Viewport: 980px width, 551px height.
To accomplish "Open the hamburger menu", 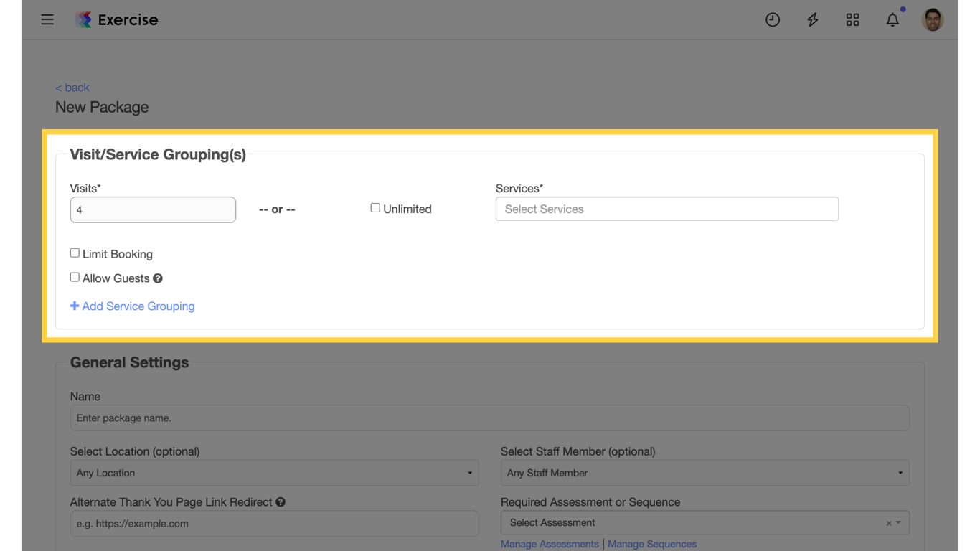I will 47,19.
